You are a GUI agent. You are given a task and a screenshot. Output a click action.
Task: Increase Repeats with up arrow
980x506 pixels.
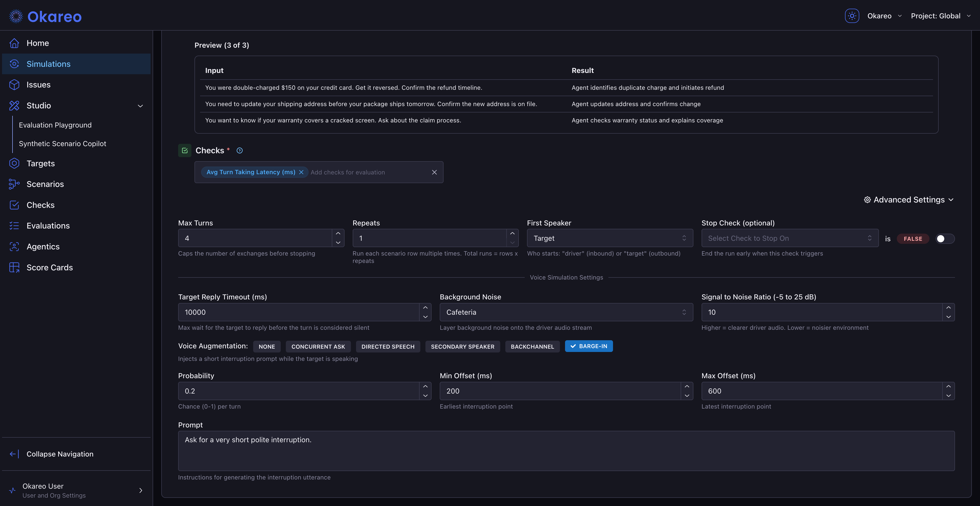pyautogui.click(x=512, y=233)
